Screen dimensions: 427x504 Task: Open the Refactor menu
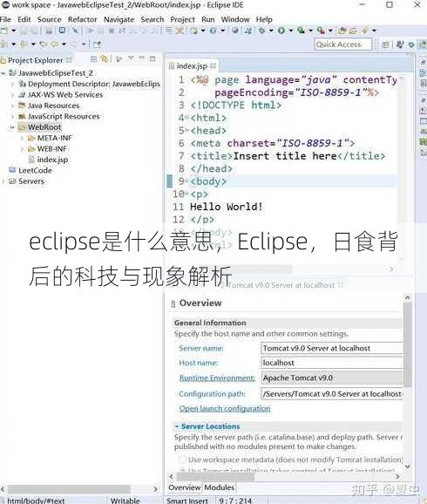pyautogui.click(x=82, y=19)
